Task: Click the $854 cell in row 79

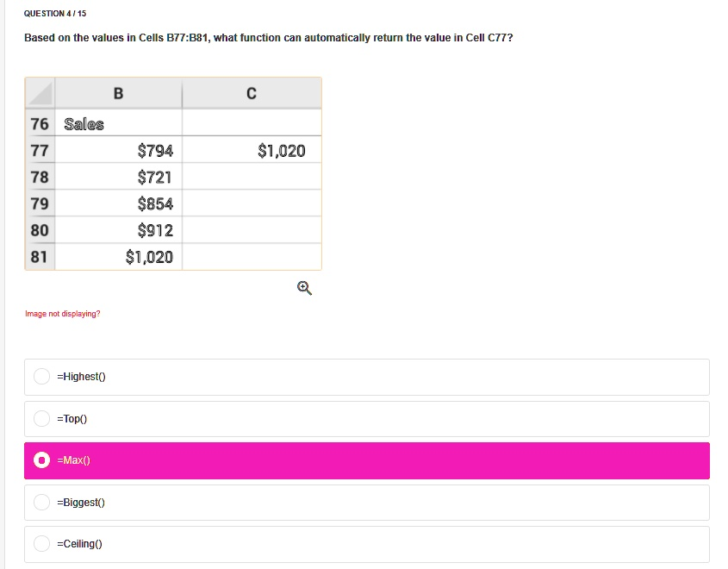Action: tap(118, 204)
